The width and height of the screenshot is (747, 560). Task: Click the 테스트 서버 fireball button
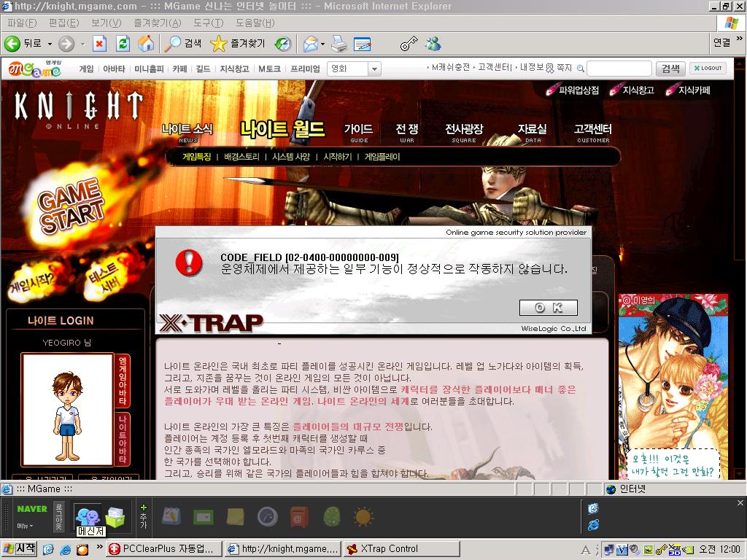coord(104,279)
